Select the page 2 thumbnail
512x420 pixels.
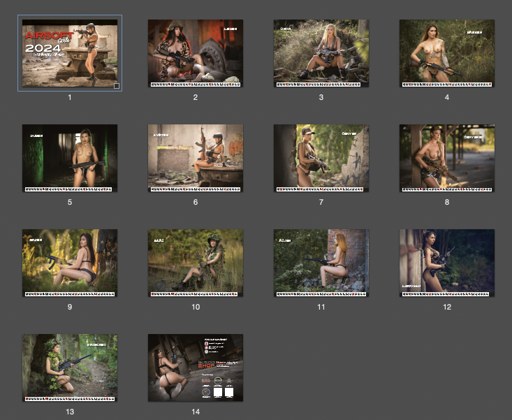point(196,53)
